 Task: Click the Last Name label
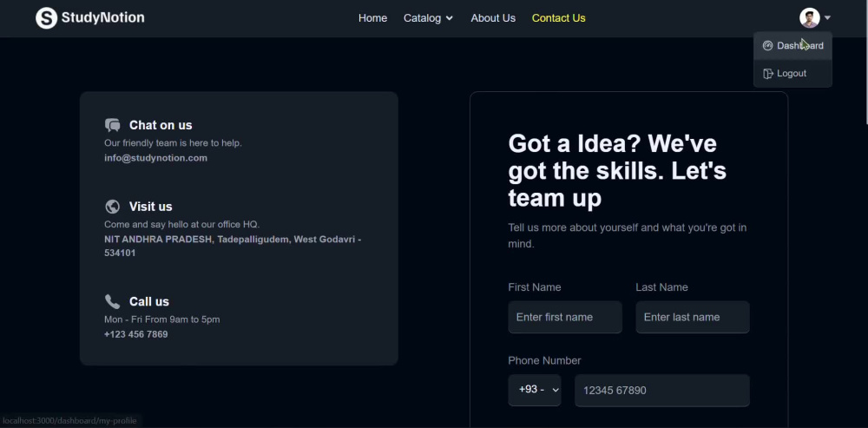[661, 287]
